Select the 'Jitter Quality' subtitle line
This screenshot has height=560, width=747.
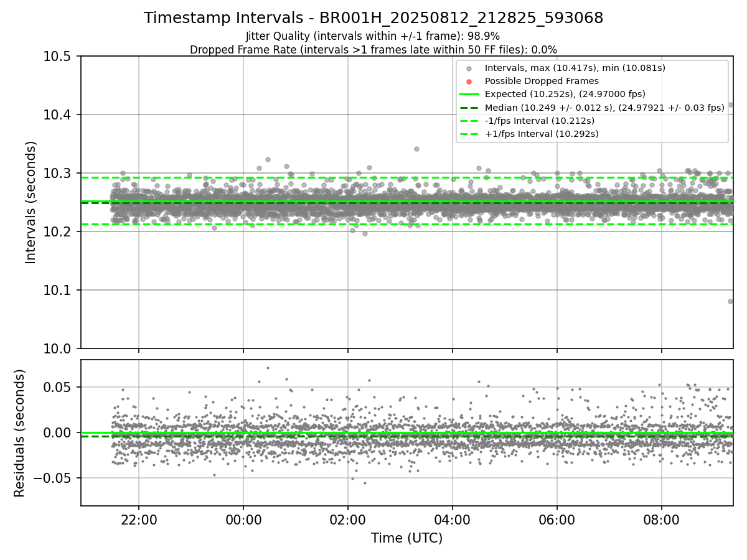point(373,36)
